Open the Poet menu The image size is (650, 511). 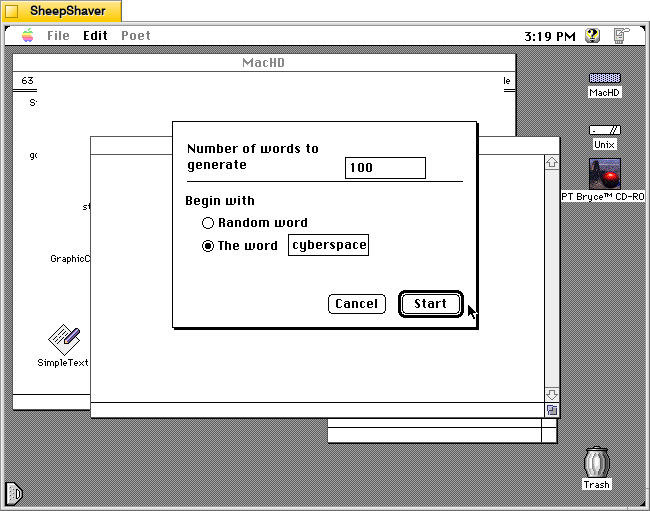point(136,36)
